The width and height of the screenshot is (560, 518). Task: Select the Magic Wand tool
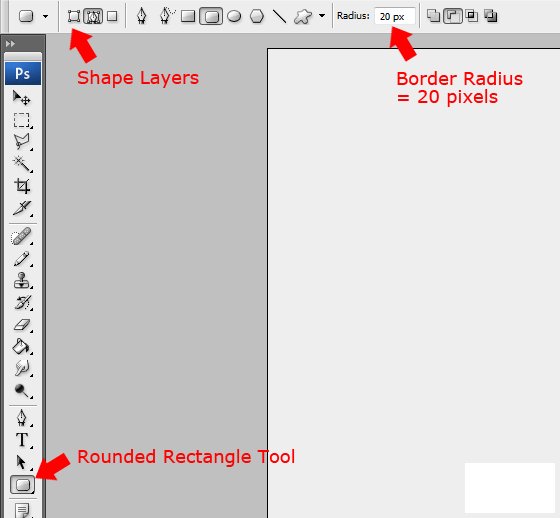22,164
